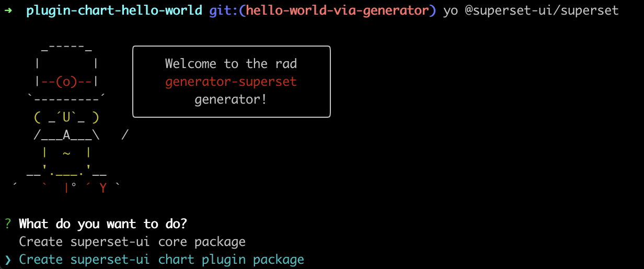Click the Yeoman robot's red eye visor
Screen dimensions: 644x269
[x=66, y=82]
